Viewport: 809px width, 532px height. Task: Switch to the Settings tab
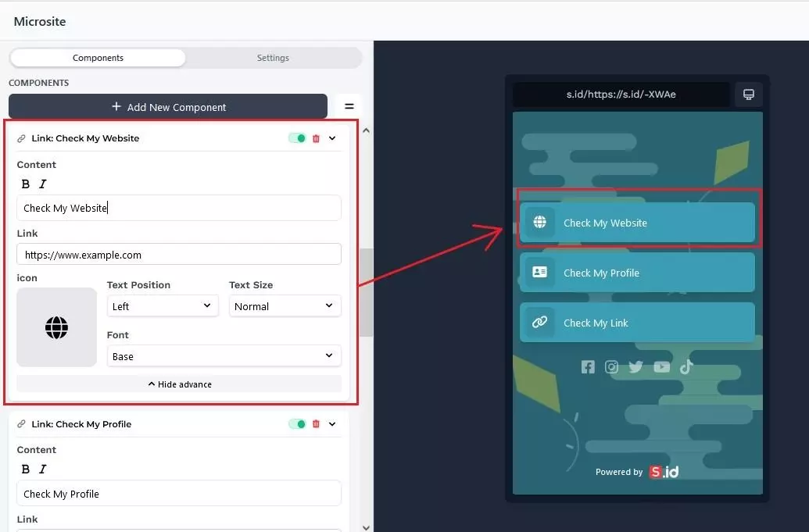(273, 58)
